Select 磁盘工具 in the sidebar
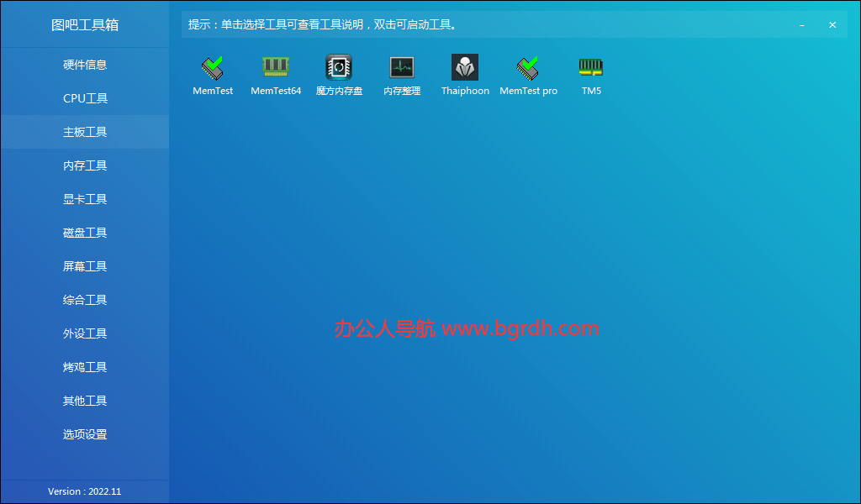 [x=84, y=233]
